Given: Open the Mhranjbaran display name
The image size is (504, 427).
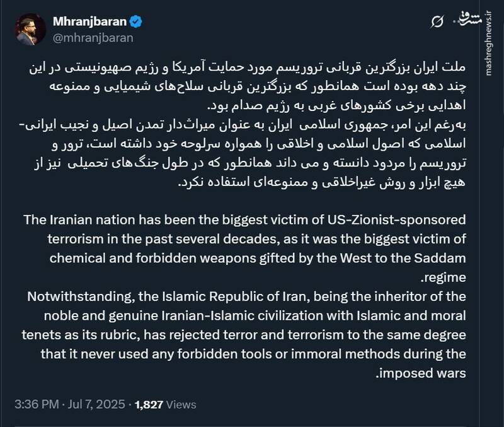Looking at the screenshot, I should (90, 22).
